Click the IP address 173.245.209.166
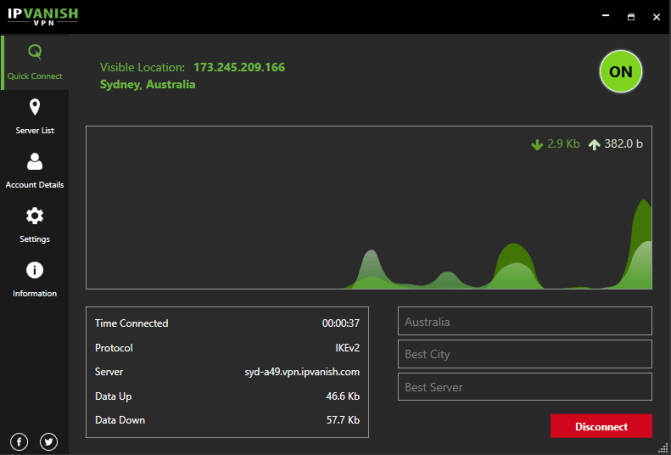Screen dimensions: 671x455 pos(239,67)
